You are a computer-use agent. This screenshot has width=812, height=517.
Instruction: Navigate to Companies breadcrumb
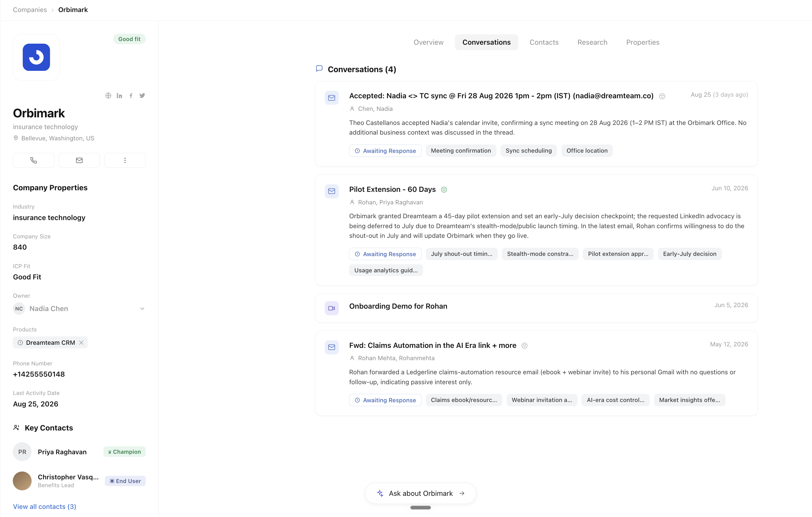pyautogui.click(x=30, y=10)
